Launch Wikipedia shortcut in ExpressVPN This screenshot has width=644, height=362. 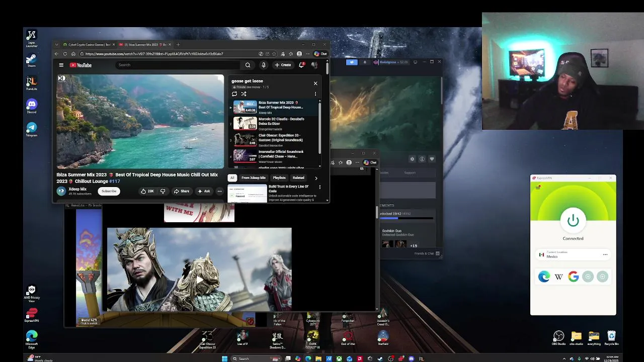[558, 277]
